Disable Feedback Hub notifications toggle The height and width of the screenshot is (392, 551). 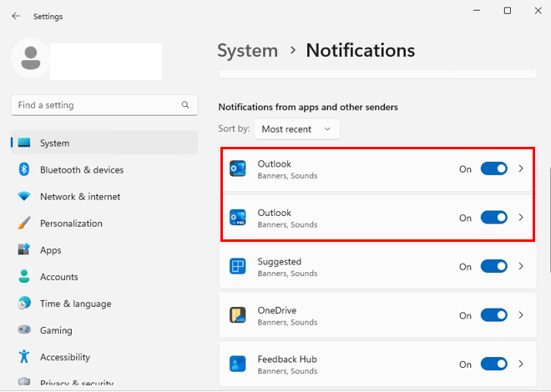point(493,364)
